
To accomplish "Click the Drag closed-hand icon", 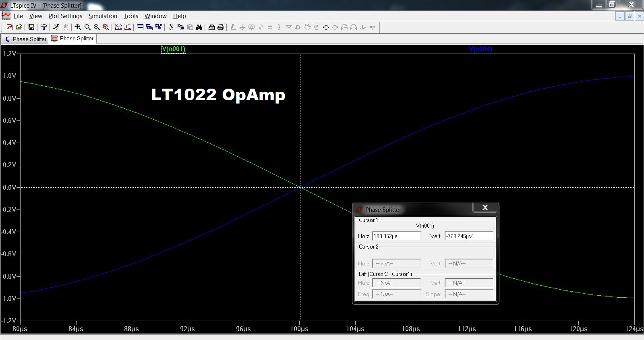I will tap(317, 27).
